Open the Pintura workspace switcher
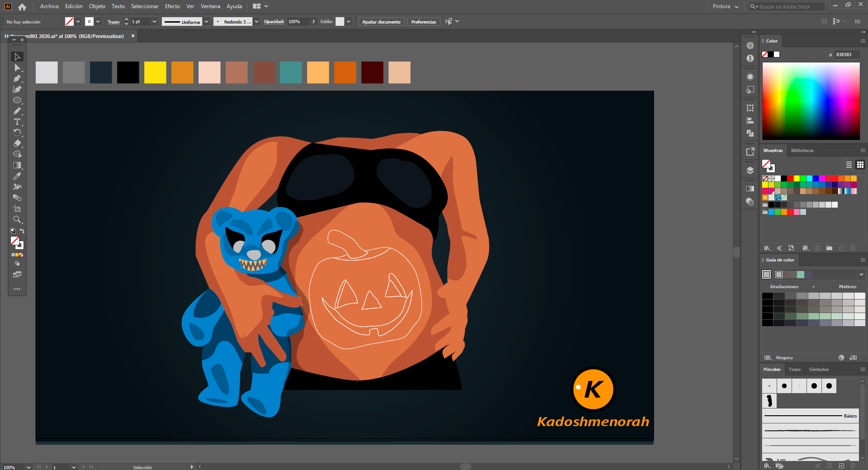The image size is (868, 470). click(726, 6)
